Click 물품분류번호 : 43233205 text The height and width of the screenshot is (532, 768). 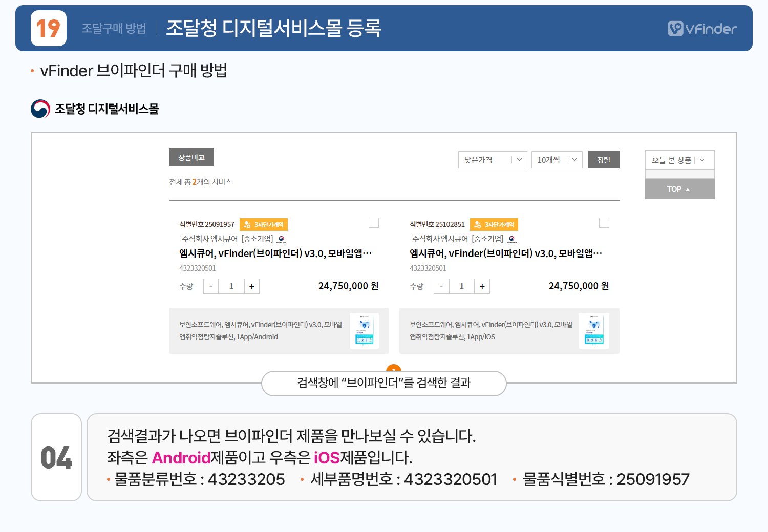click(200, 479)
